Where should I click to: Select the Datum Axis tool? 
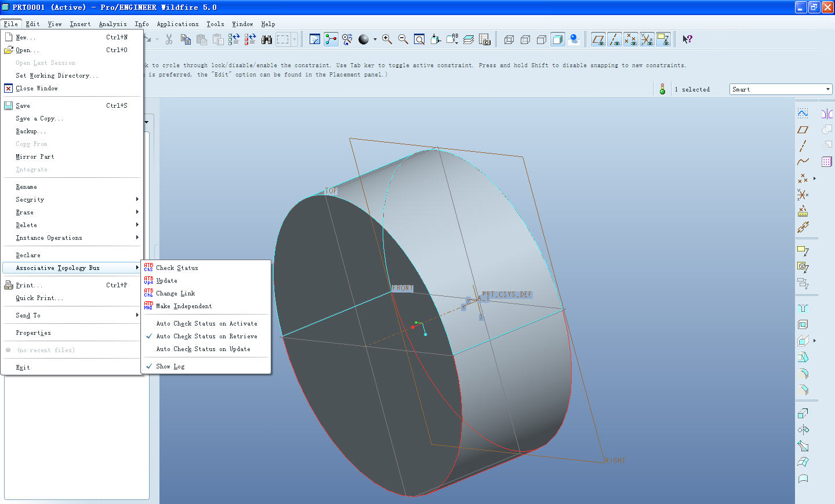click(803, 145)
